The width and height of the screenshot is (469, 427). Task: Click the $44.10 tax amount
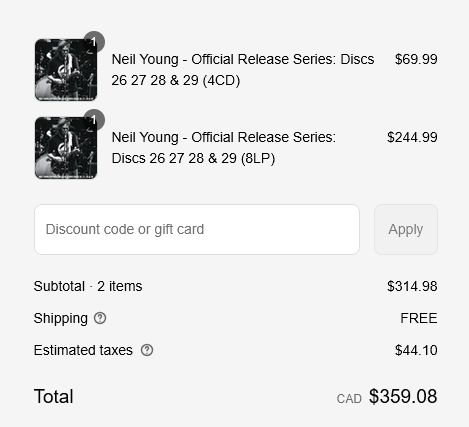[x=416, y=350]
